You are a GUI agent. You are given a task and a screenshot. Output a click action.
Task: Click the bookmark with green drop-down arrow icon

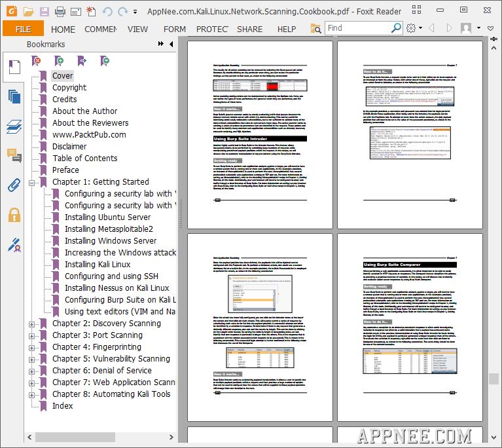(x=104, y=60)
